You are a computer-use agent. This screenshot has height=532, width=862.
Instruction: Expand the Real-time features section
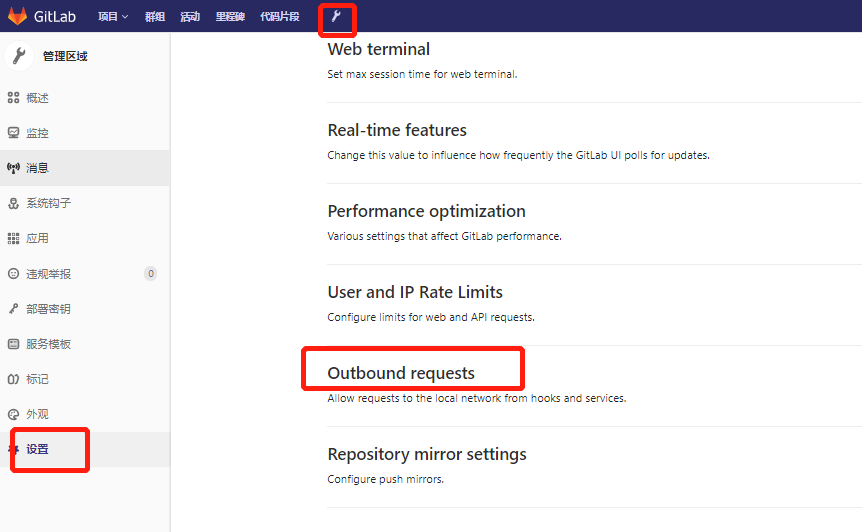397,130
